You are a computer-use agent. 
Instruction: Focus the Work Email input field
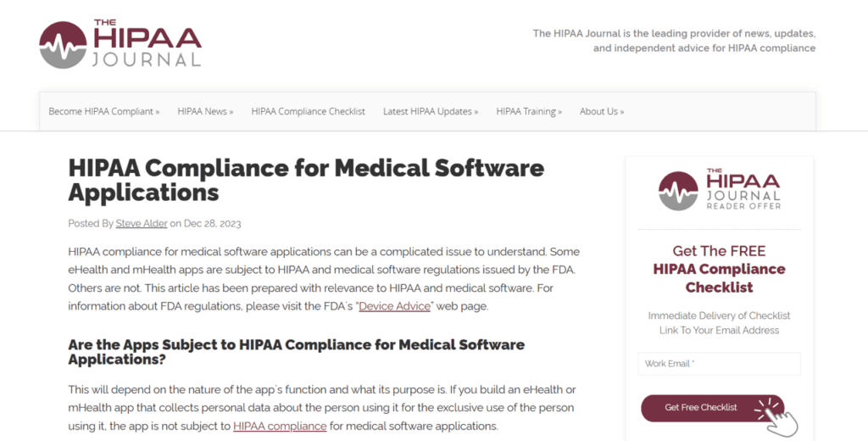[x=719, y=364]
